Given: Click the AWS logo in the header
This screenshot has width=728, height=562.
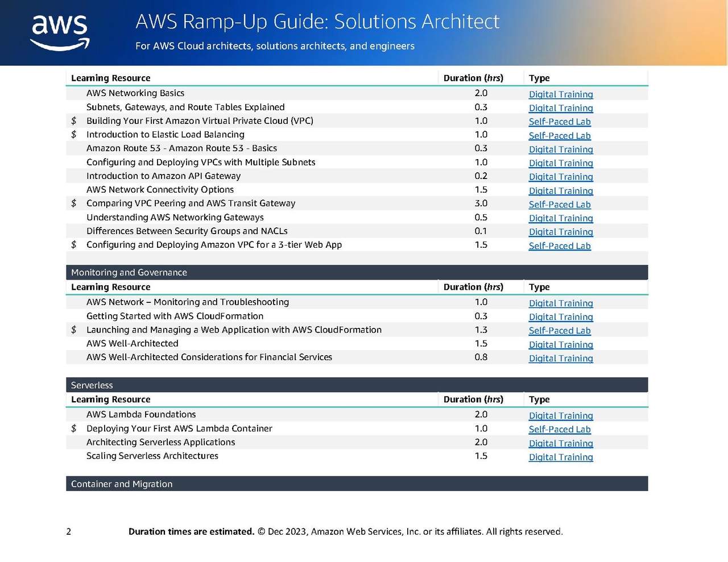Looking at the screenshot, I should pos(60,32).
